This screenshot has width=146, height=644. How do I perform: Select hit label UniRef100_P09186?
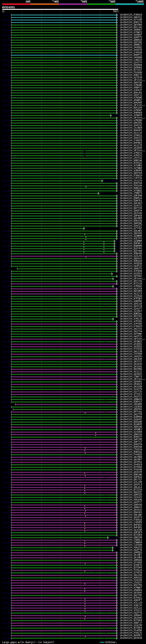pos(131,469)
